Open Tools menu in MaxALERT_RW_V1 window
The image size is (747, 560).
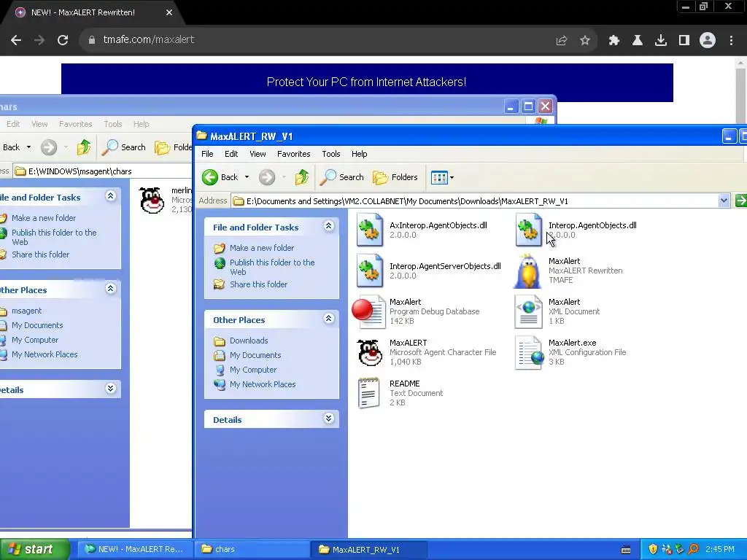pyautogui.click(x=330, y=154)
